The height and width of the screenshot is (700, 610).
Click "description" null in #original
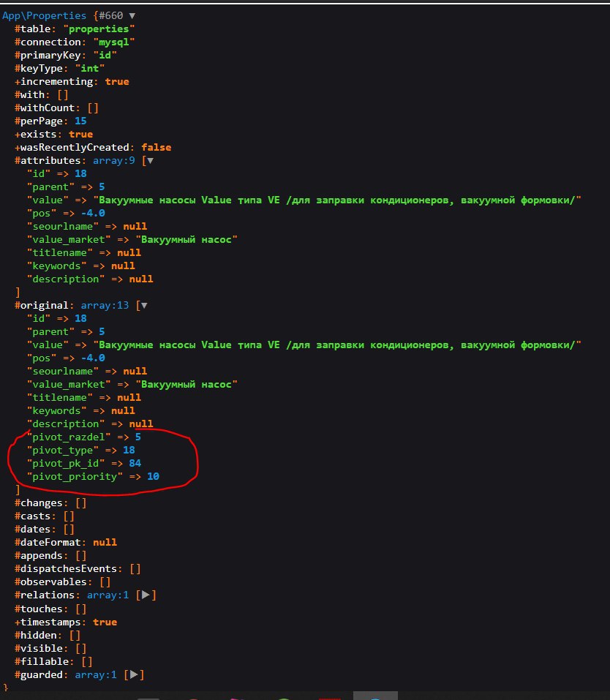tap(141, 424)
